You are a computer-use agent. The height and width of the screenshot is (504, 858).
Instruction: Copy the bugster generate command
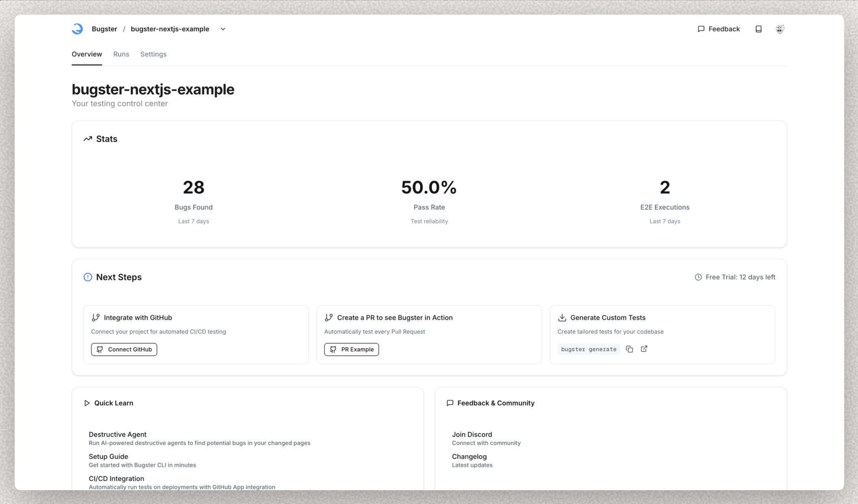pos(629,349)
